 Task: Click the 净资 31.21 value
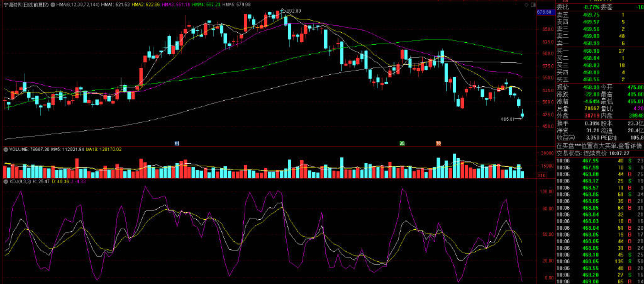pyautogui.click(x=592, y=130)
